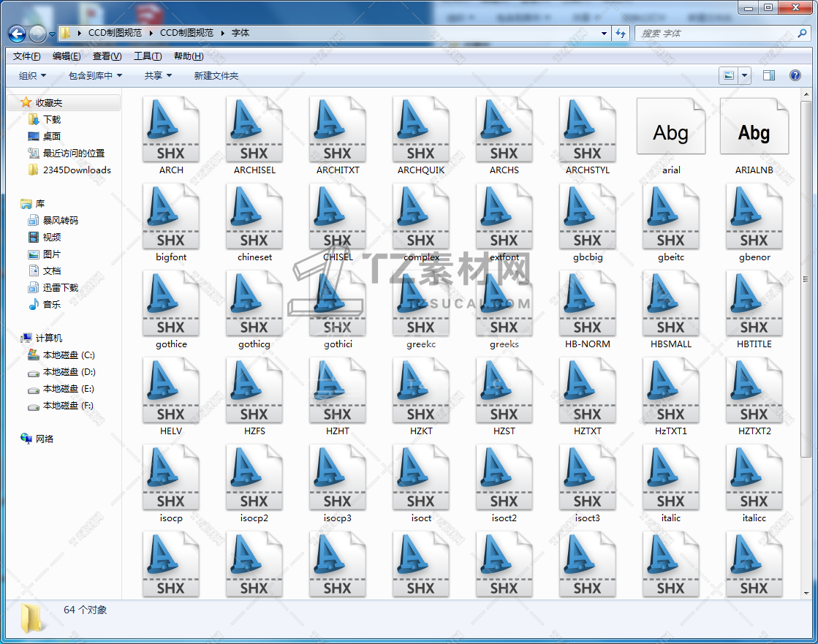Go to the second CCD制图规范 breadcrumb folder
This screenshot has height=644, width=818.
(186, 33)
